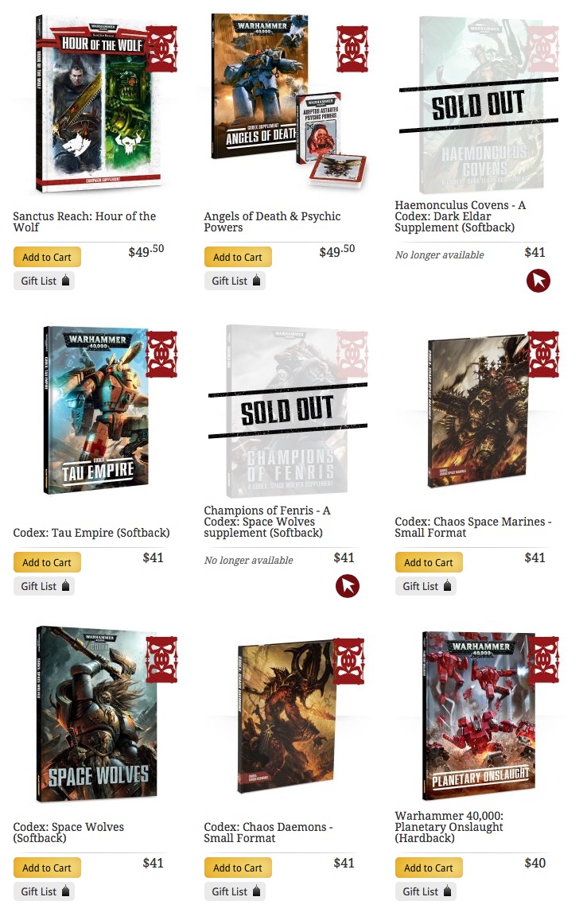Viewport: 587px width, 924px height.
Task: Add Planetary Onslaught hardback to cart
Action: [429, 868]
